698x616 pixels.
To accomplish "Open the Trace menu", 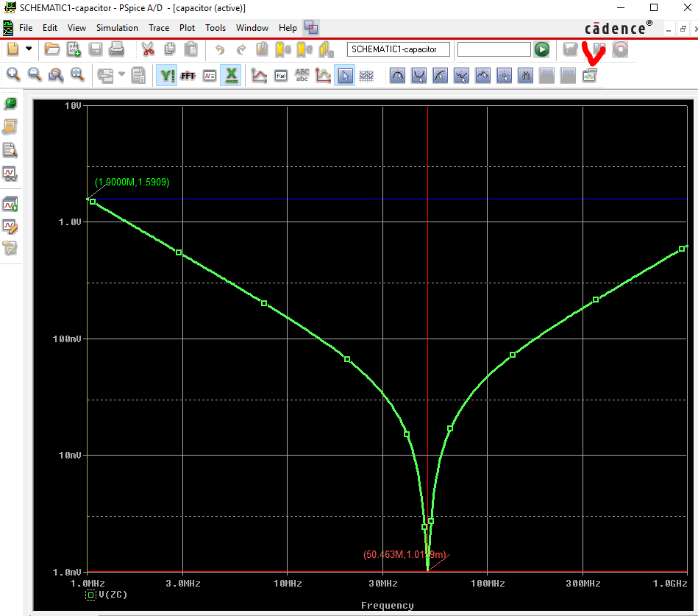I will click(159, 28).
